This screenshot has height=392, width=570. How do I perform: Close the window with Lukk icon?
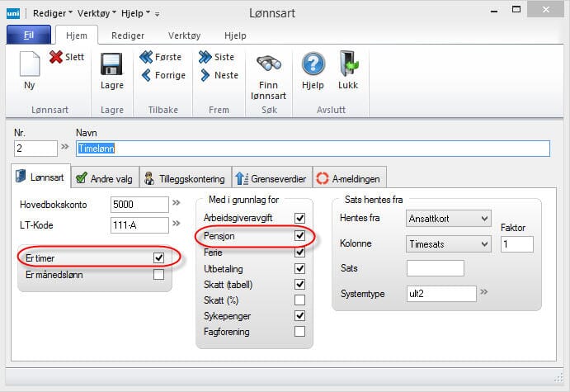(348, 64)
